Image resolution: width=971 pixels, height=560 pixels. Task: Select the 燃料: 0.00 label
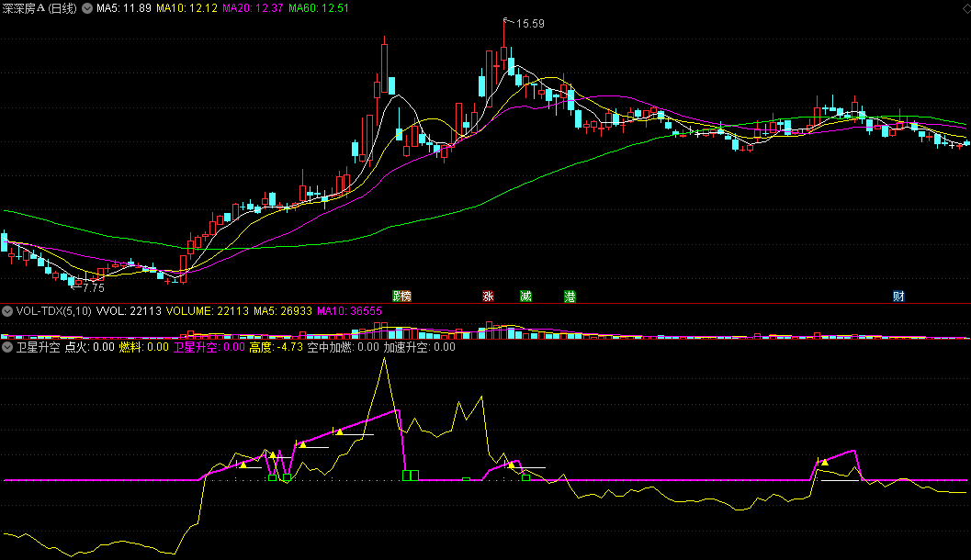click(143, 347)
